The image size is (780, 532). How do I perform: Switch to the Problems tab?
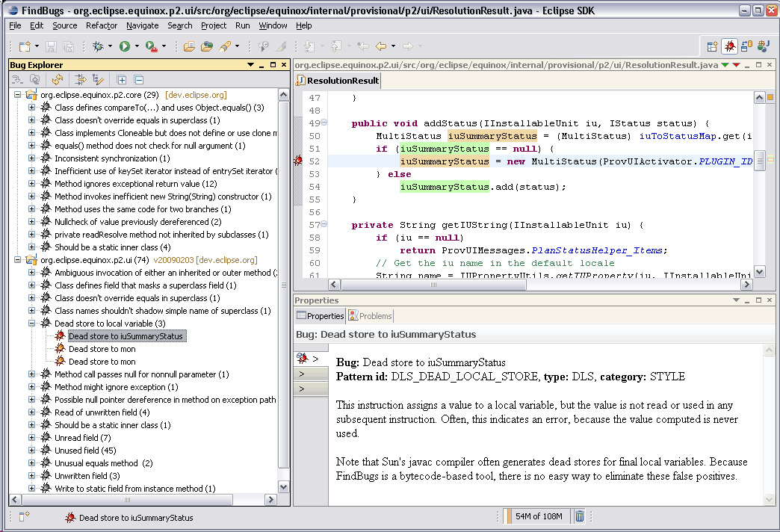370,315
